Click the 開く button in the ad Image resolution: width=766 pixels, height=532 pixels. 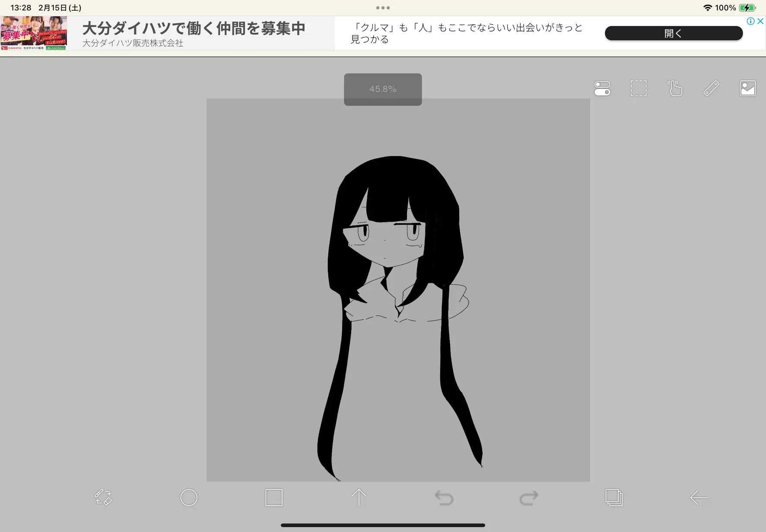coord(674,33)
